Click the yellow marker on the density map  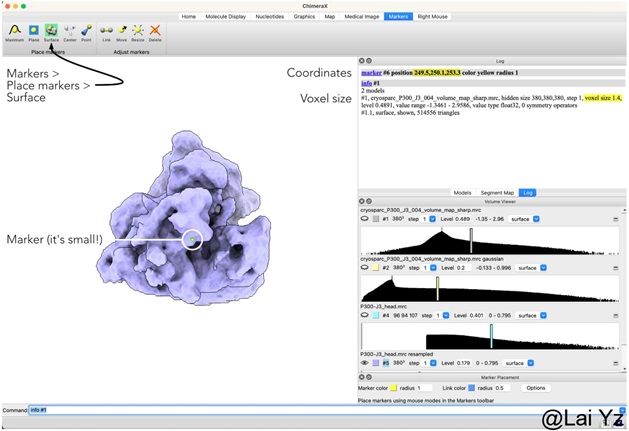click(192, 239)
